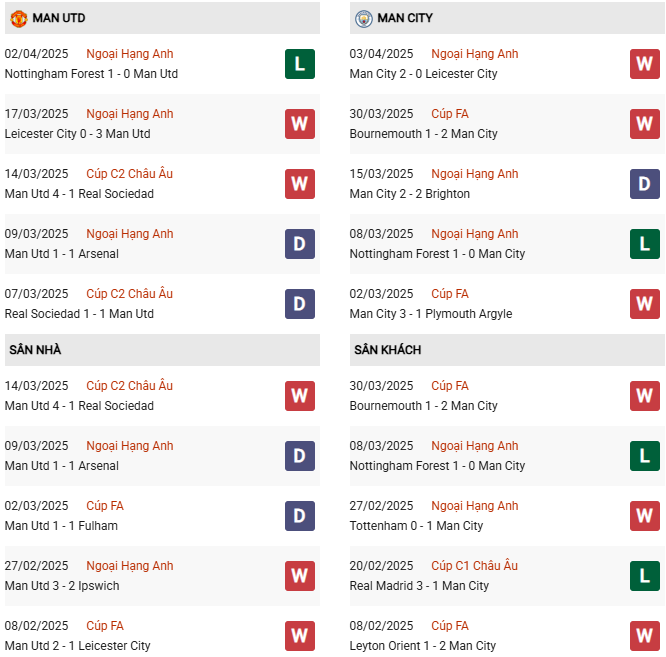Viewport: 666px width, 657px height.
Task: Click the D badge for Real Sociedad 1-1 Man Utd
Action: [x=299, y=304]
